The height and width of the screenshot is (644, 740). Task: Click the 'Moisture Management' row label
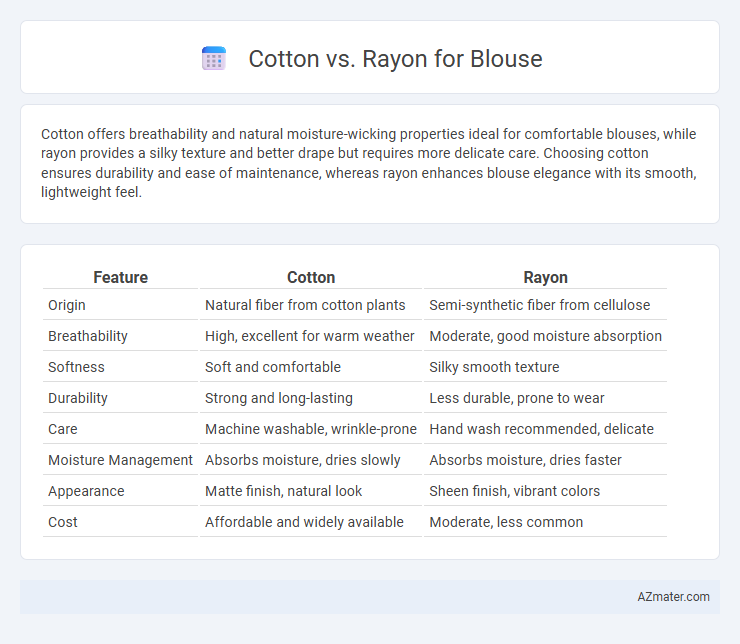[120, 460]
